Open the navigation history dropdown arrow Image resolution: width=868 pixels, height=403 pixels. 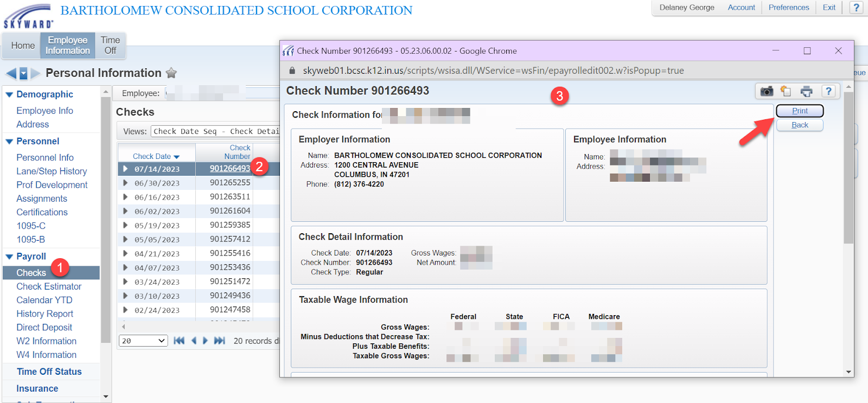23,73
